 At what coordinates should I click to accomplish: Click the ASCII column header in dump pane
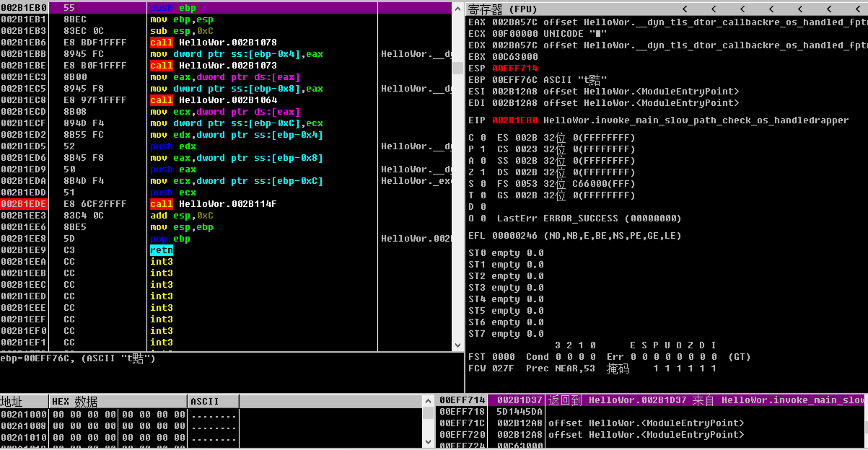tap(213, 401)
